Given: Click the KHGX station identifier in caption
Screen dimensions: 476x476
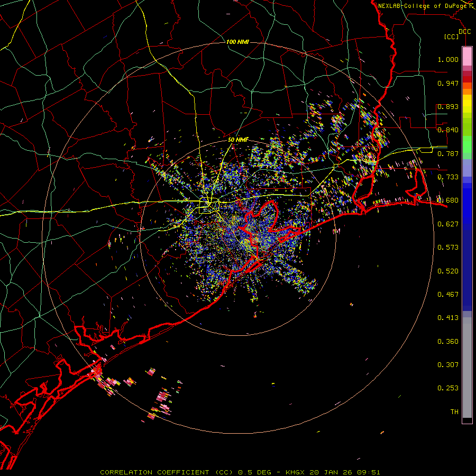Looking at the screenshot, I should 296,472.
